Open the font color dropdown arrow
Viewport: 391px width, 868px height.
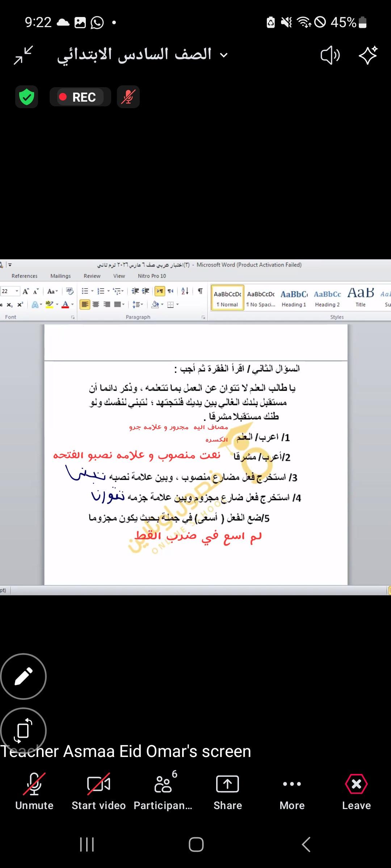point(72,305)
